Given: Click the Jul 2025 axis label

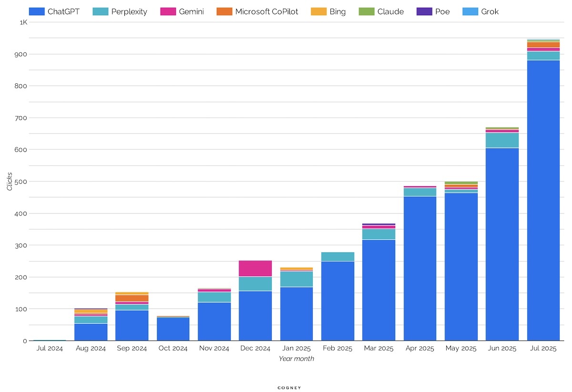Looking at the screenshot, I should pos(543,349).
